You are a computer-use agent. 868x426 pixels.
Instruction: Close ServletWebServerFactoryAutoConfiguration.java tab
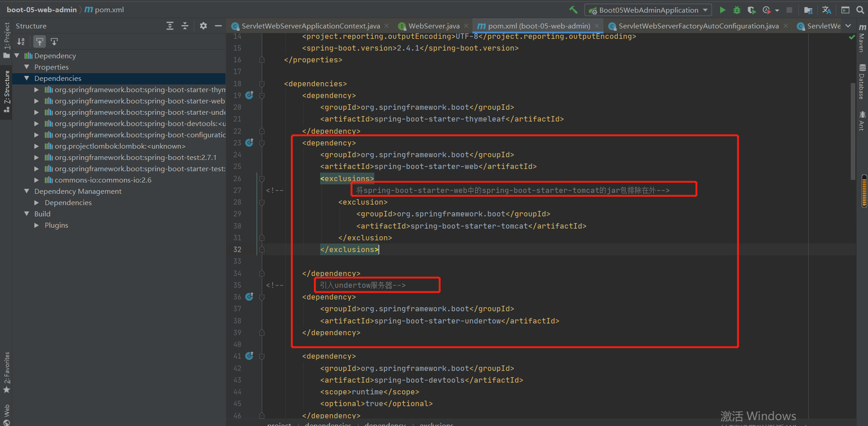click(x=786, y=26)
